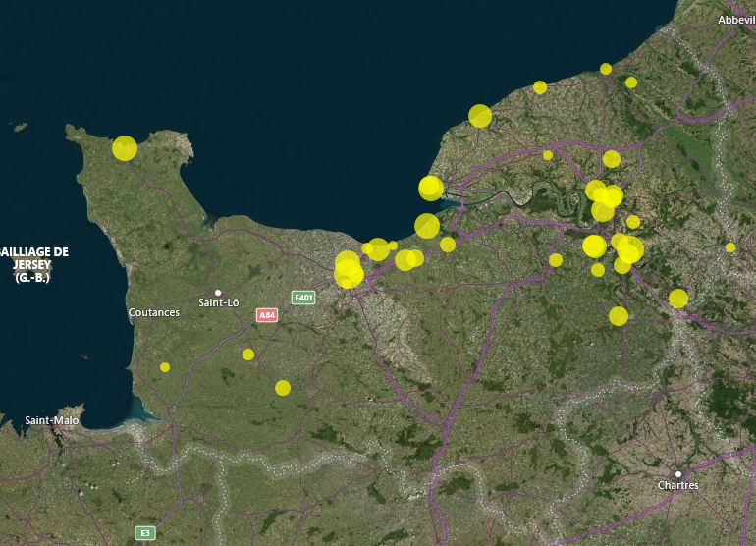The width and height of the screenshot is (756, 546).
Task: Select the large yellow bubble on the Cotentin peninsula
Action: [125, 148]
